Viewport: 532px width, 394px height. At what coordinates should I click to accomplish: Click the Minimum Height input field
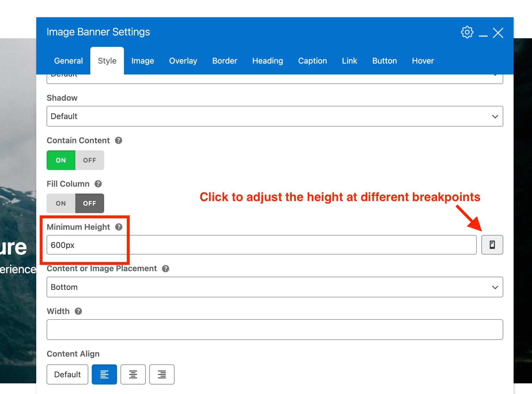click(x=261, y=245)
